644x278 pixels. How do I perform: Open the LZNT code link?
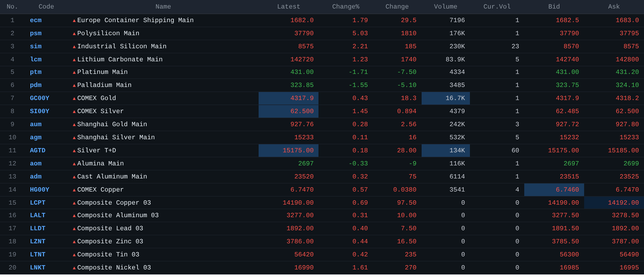(x=38, y=242)
